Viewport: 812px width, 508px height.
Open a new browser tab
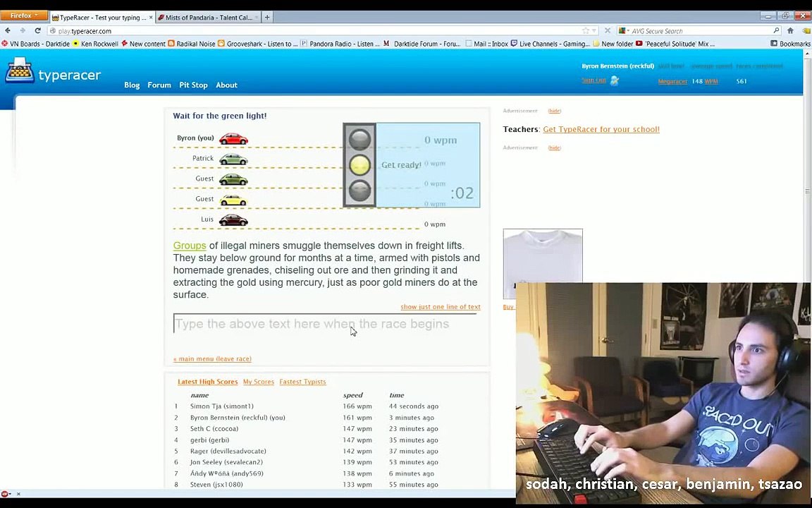point(267,18)
